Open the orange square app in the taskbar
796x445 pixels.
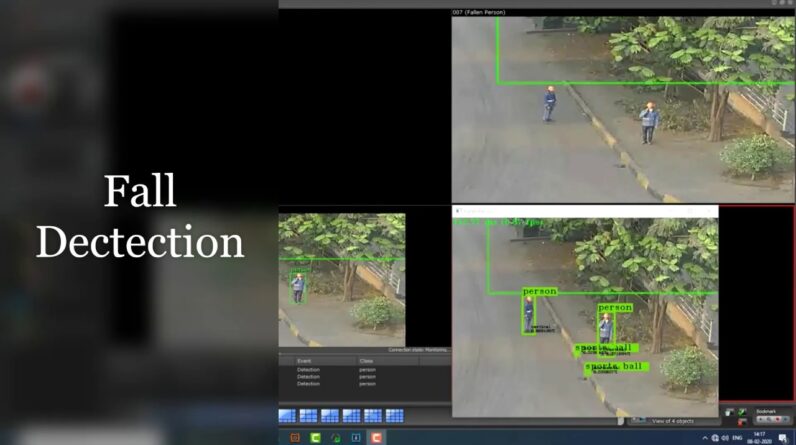(295, 437)
